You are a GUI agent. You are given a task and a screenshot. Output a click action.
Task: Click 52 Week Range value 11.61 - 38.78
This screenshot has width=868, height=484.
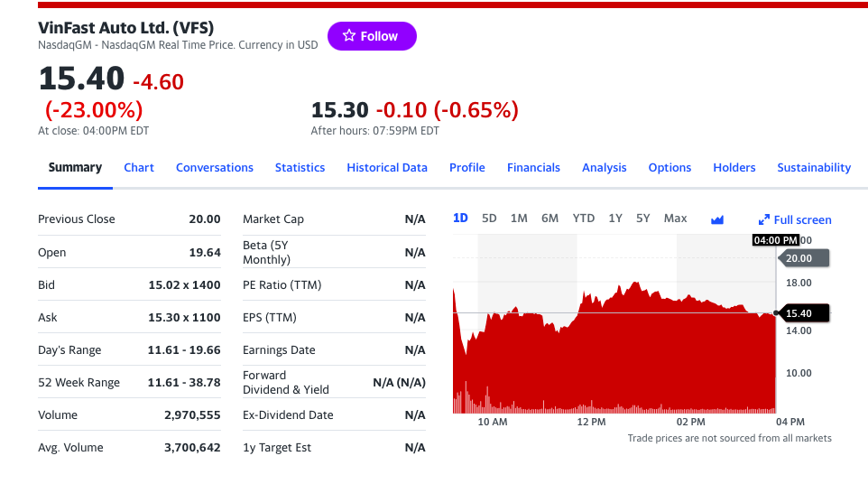(x=184, y=383)
